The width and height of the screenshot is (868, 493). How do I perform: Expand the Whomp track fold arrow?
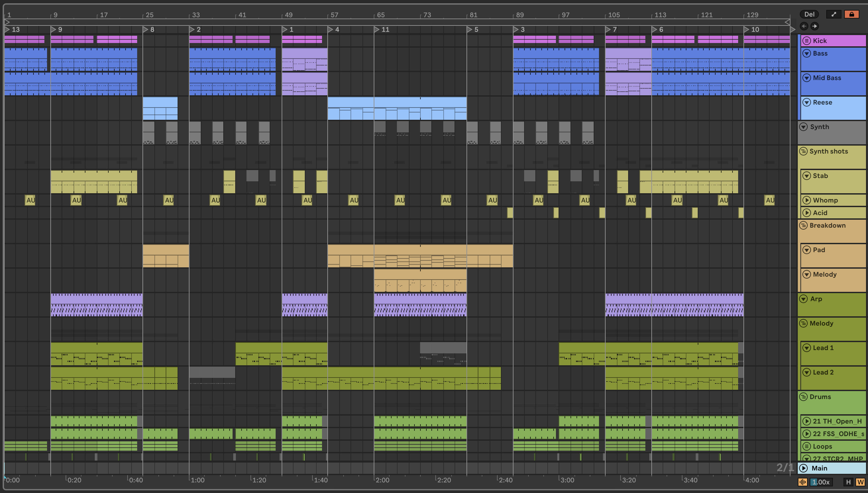click(807, 200)
